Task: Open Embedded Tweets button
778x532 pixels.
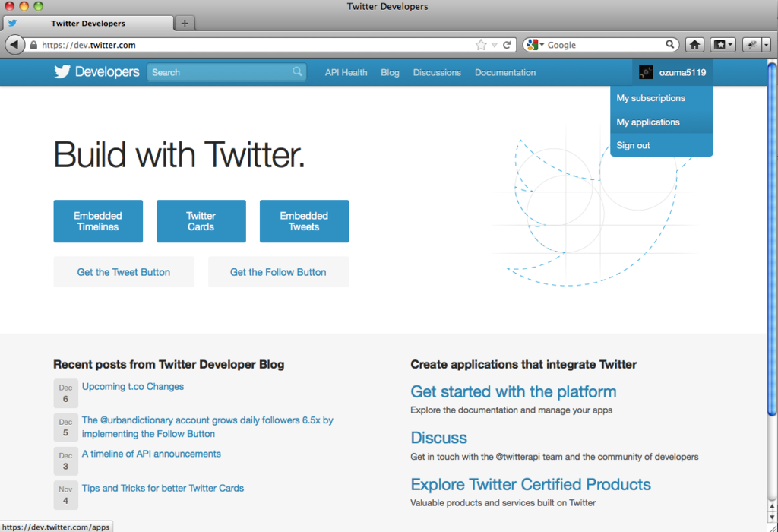Action: [x=304, y=221]
